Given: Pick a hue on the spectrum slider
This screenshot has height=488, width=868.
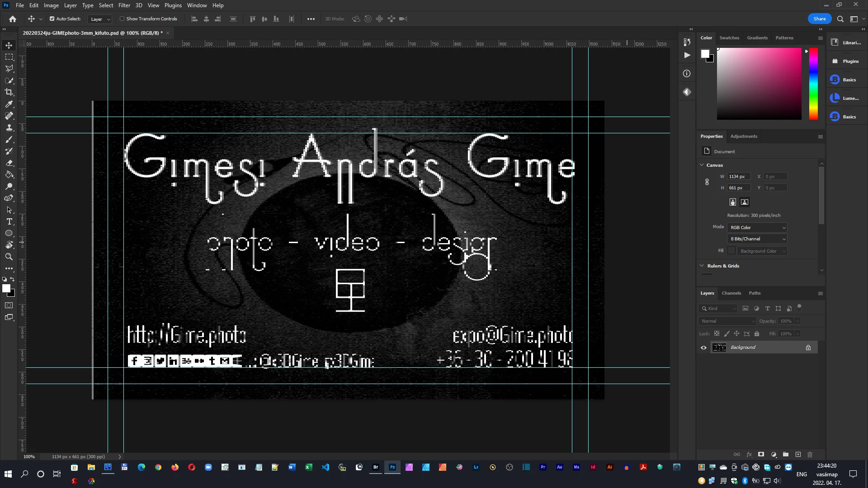Looking at the screenshot, I should (813, 84).
